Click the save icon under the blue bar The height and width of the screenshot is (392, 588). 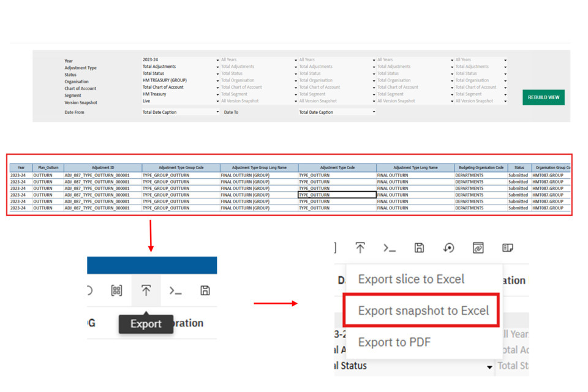[205, 291]
